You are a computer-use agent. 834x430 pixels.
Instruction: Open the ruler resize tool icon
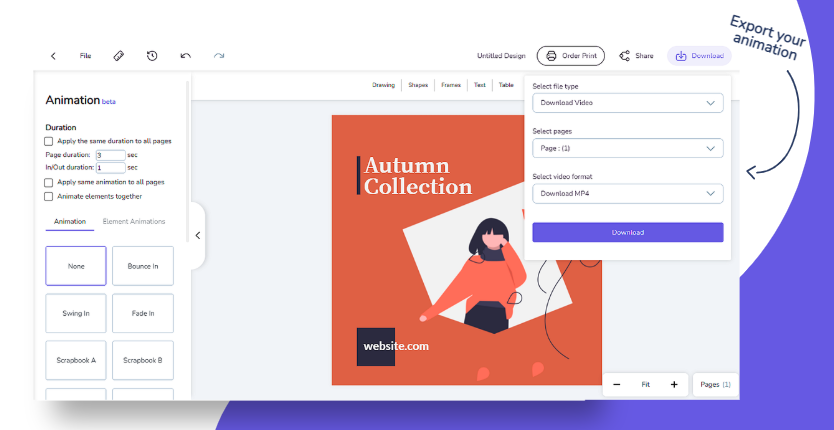pyautogui.click(x=119, y=56)
